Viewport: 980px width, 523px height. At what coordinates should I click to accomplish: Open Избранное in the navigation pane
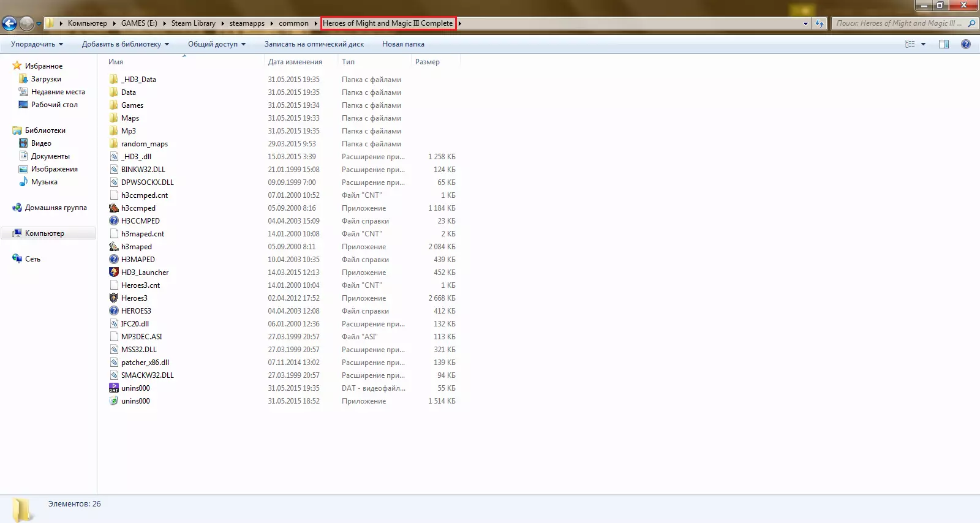coord(43,66)
